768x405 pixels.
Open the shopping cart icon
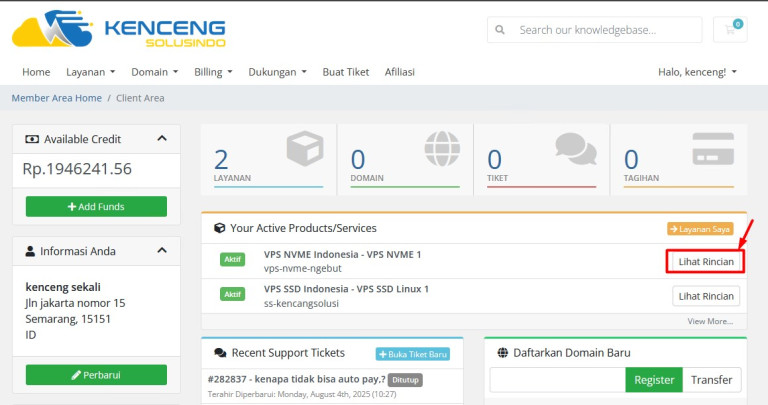[x=730, y=30]
